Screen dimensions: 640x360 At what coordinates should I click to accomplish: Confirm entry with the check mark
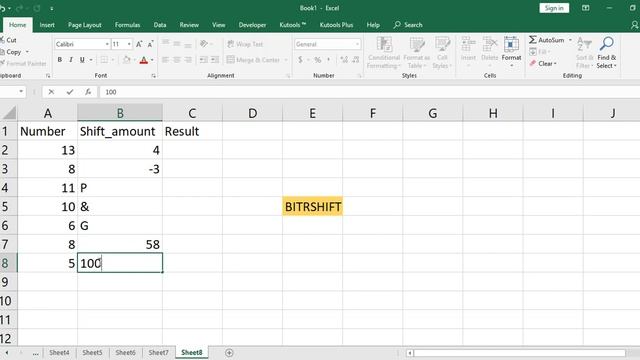(70, 92)
